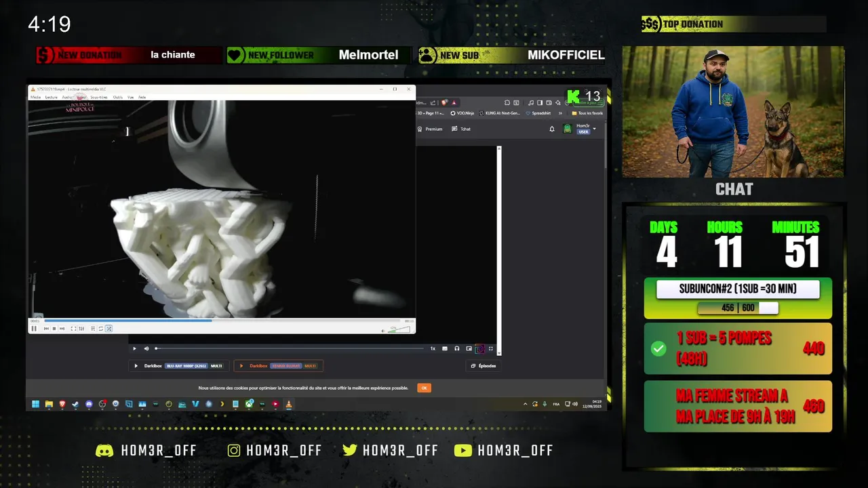
Task: Accept cookies with OK button
Action: click(424, 388)
